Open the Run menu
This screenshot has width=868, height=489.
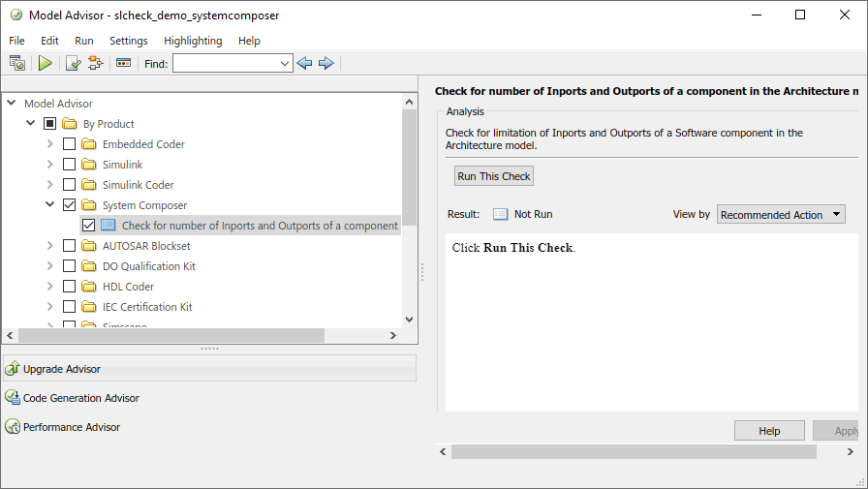[x=84, y=41]
